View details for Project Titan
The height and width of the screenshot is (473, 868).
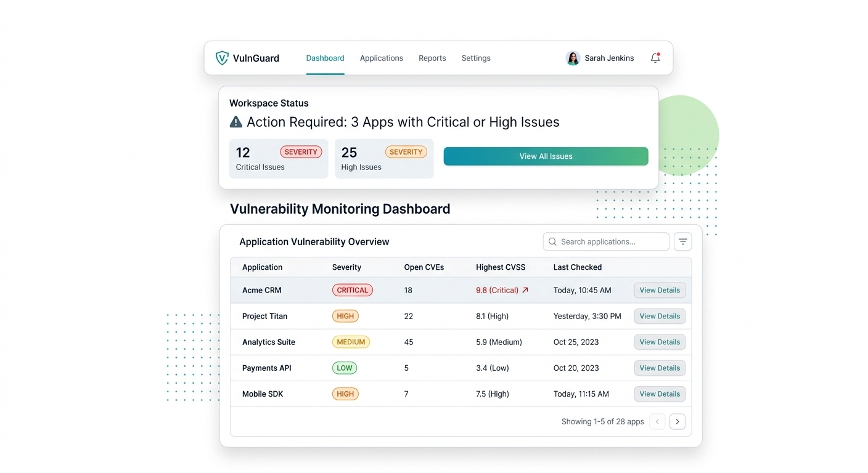pos(660,316)
